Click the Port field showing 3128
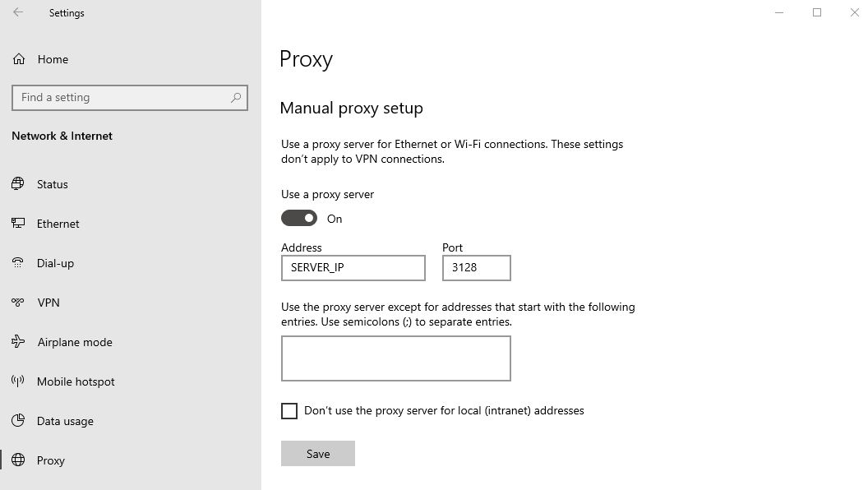 tap(476, 268)
